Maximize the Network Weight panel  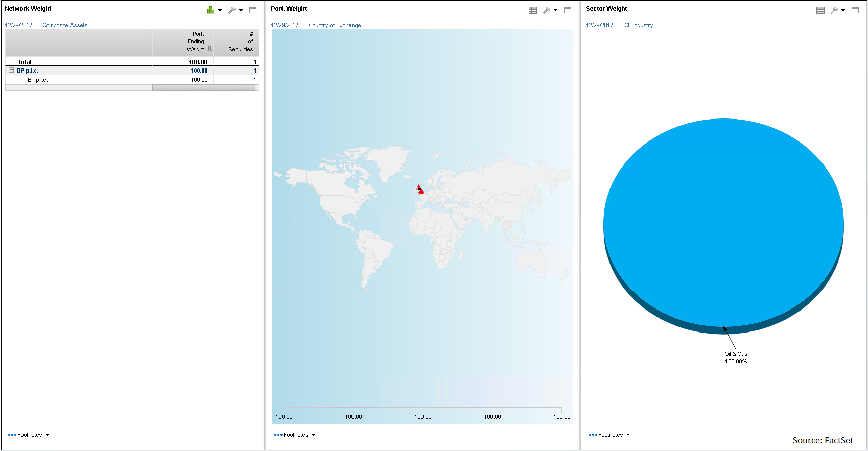pyautogui.click(x=253, y=10)
